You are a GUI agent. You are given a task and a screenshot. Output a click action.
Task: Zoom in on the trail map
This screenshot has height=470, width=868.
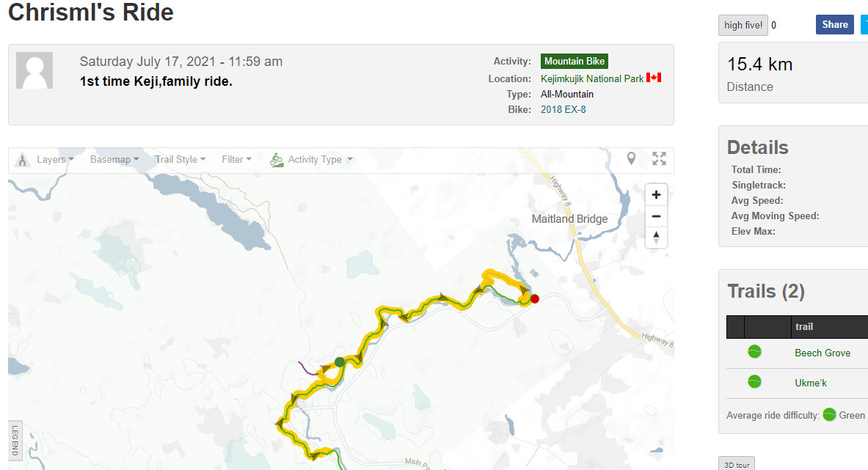coord(656,195)
